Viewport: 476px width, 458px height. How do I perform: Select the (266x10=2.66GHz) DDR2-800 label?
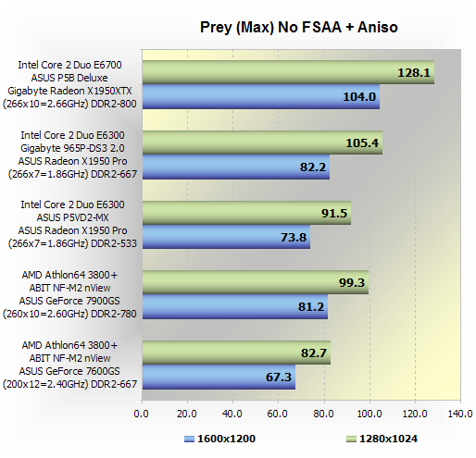(69, 104)
